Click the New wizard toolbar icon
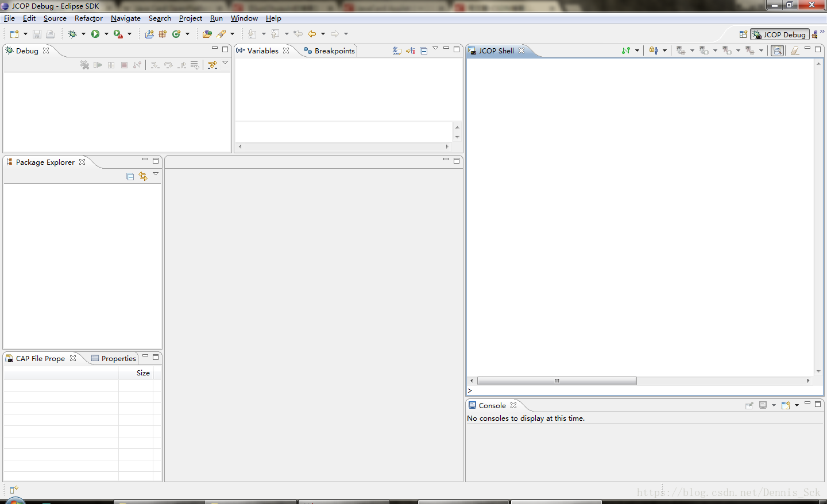The height and width of the screenshot is (504, 827). 14,34
